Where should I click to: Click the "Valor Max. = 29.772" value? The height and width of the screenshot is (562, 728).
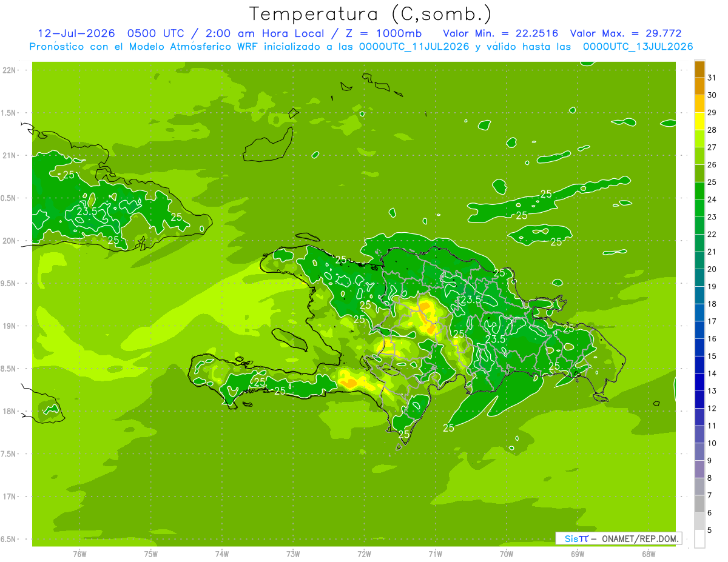point(627,33)
